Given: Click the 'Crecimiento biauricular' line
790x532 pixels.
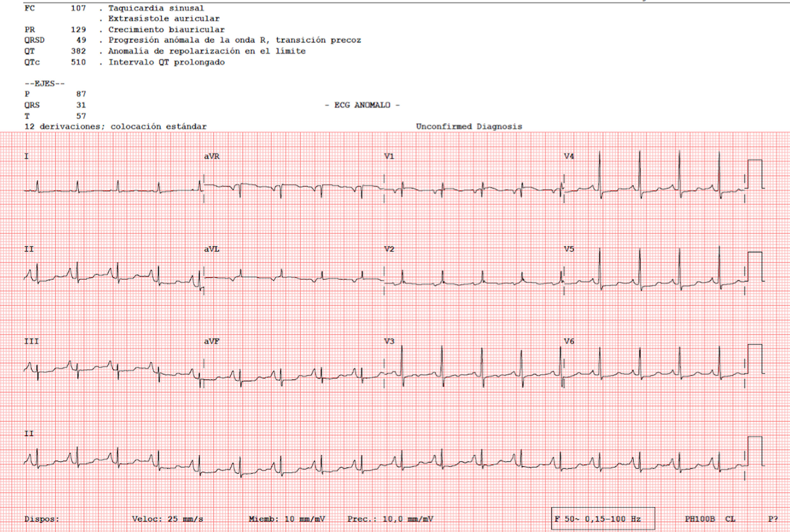Looking at the screenshot, I should (x=166, y=30).
